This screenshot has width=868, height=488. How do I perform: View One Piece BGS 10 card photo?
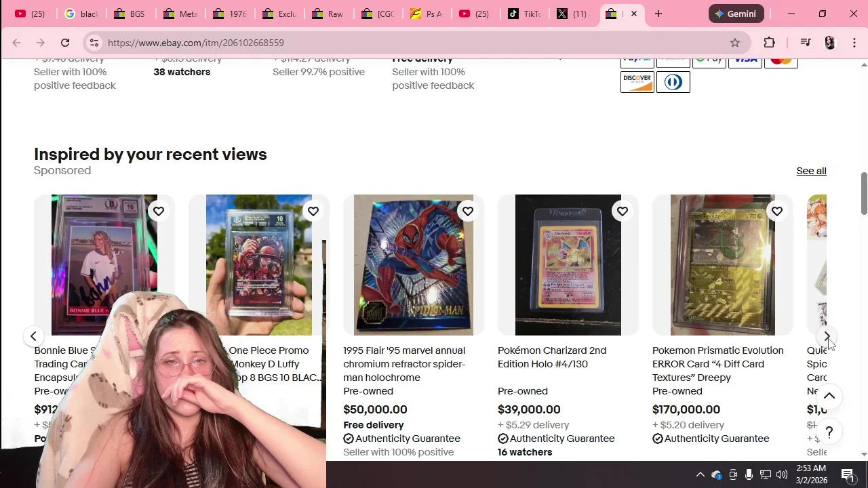(x=259, y=265)
